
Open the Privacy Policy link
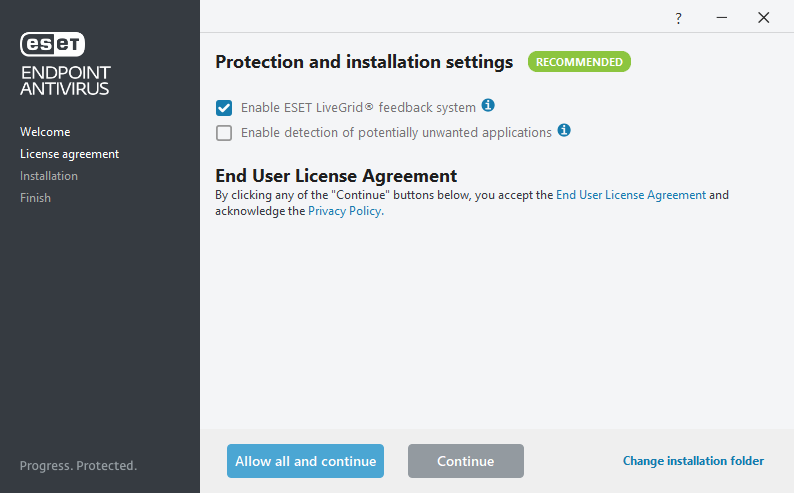(x=345, y=211)
